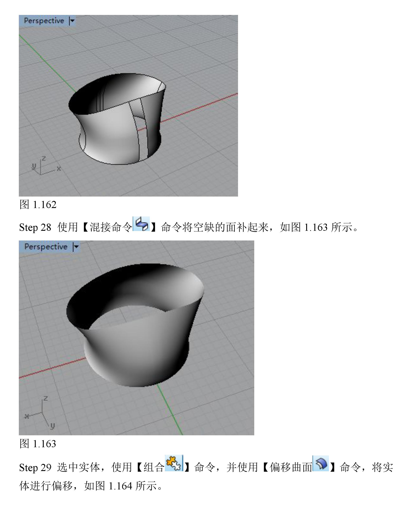This screenshot has height=505, width=420.
Task: Click the XYZ axis gizmo in figure 1.162
Action: (x=45, y=167)
